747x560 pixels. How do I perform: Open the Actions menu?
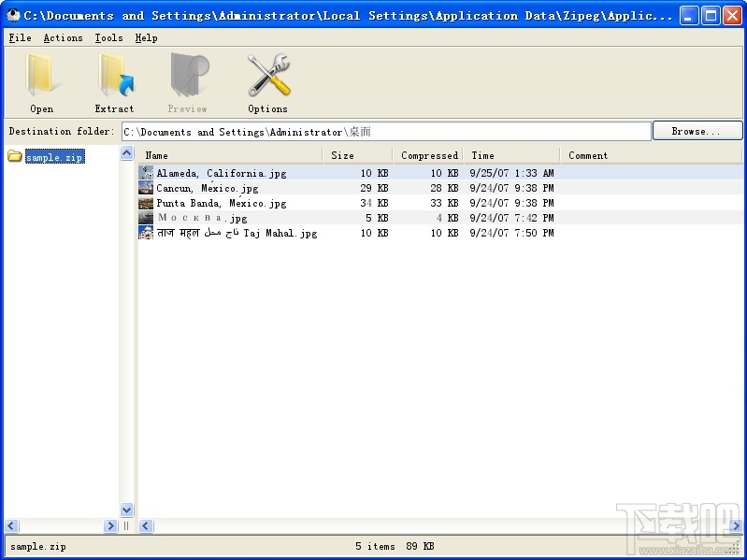coord(63,37)
